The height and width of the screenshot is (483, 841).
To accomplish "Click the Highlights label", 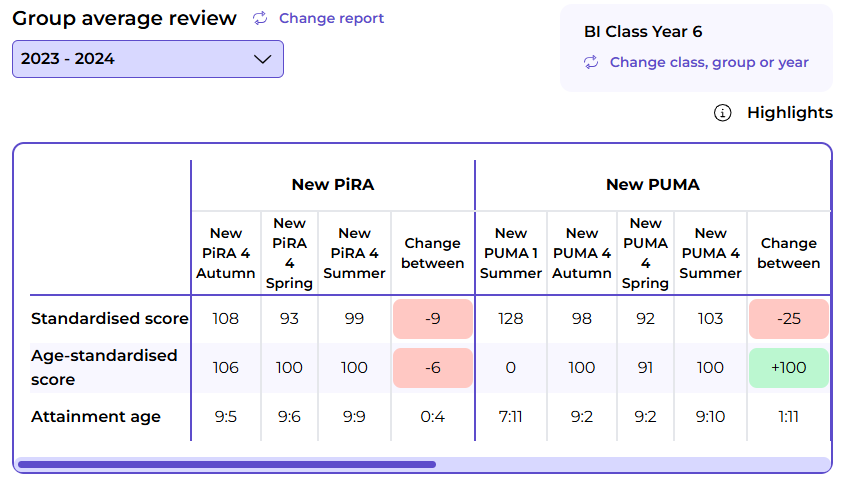I will pyautogui.click(x=789, y=113).
